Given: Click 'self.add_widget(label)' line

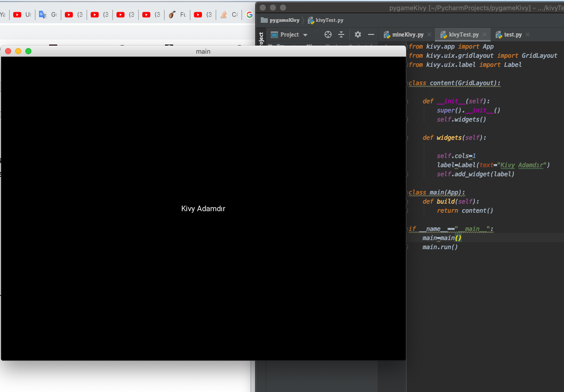Looking at the screenshot, I should coord(475,174).
